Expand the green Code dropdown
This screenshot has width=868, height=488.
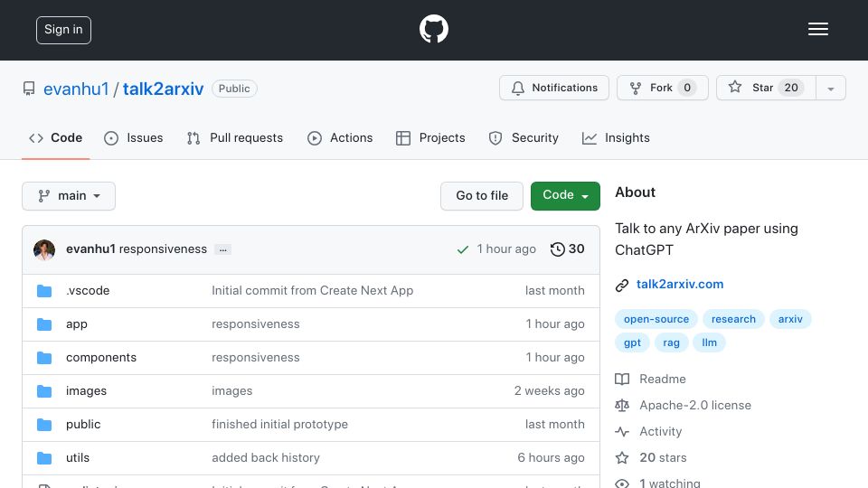(x=565, y=196)
